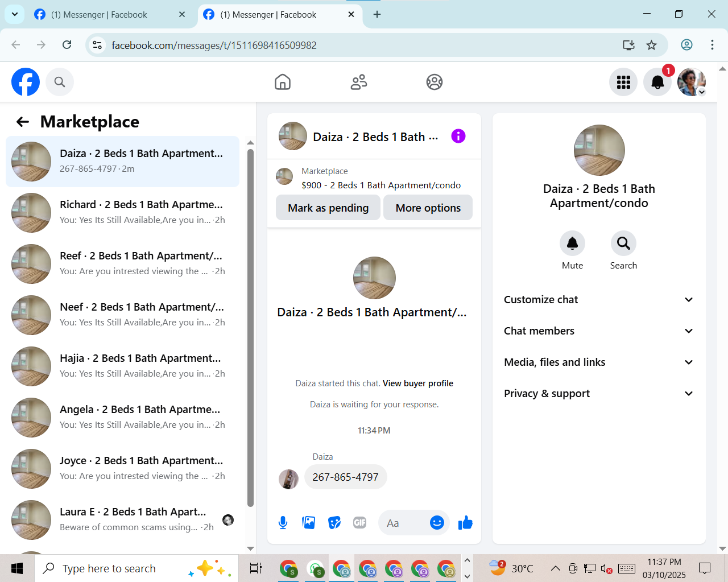The width and height of the screenshot is (728, 582).
Task: Choose a GIF
Action: click(x=359, y=523)
